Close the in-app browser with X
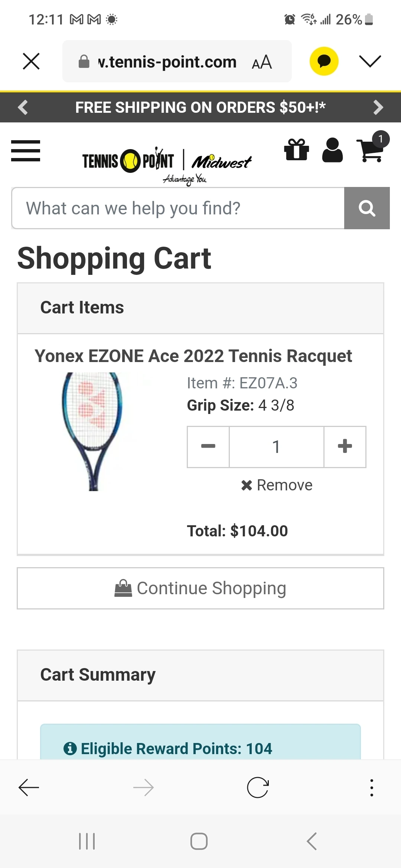 (x=31, y=61)
